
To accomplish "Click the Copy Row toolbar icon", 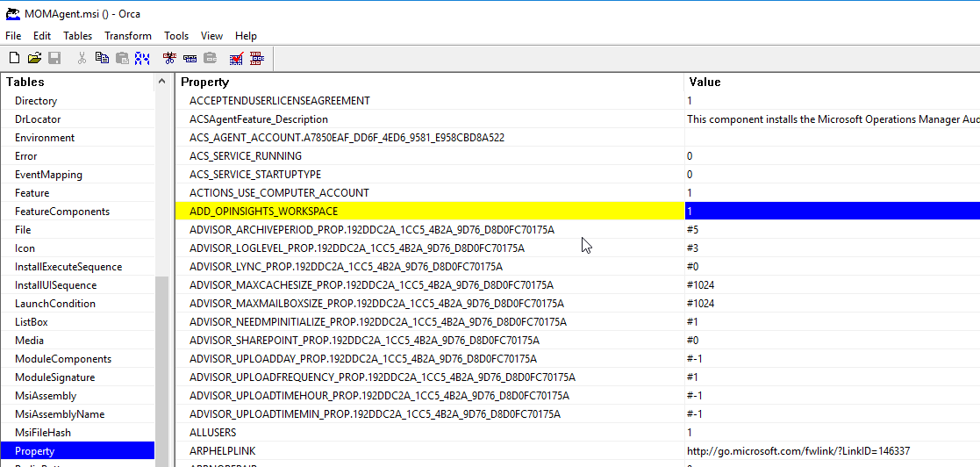I will point(190,59).
